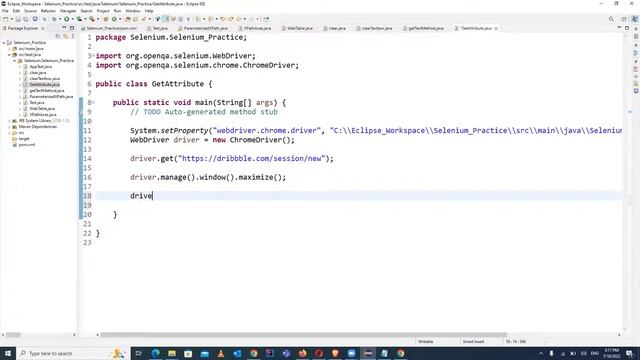The width and height of the screenshot is (640, 360).
Task: Click the Run (green play) toolbar button
Action: point(67,19)
